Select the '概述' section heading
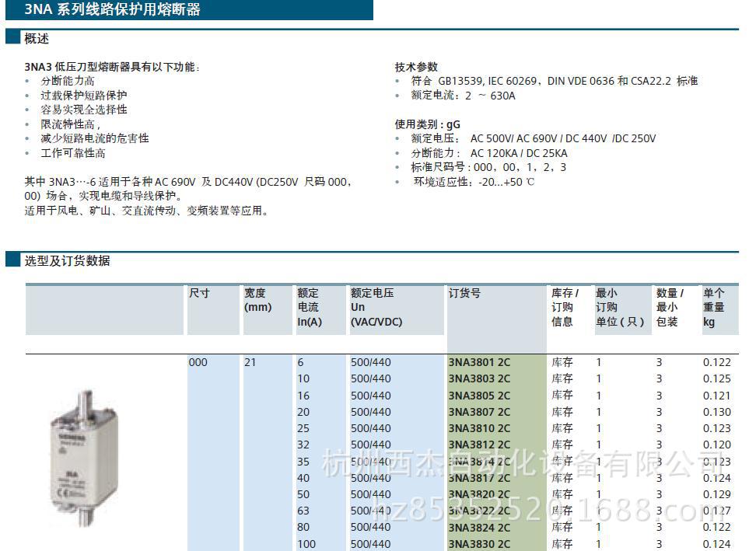This screenshot has height=551, width=756. point(37,39)
